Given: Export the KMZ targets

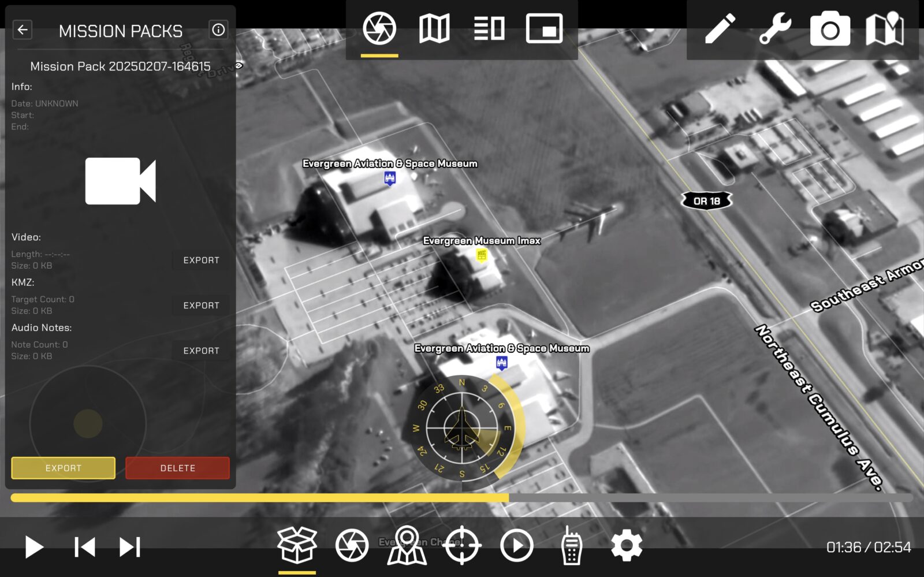Looking at the screenshot, I should (x=201, y=306).
